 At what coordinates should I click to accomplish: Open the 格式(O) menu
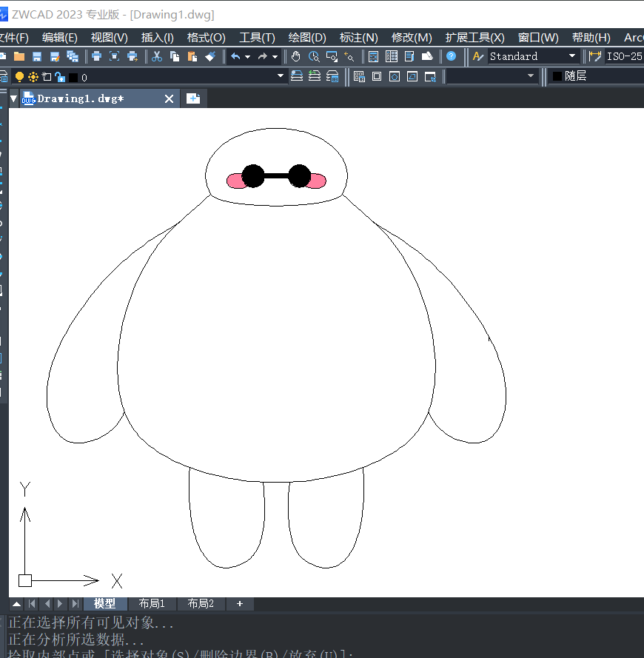pyautogui.click(x=206, y=38)
